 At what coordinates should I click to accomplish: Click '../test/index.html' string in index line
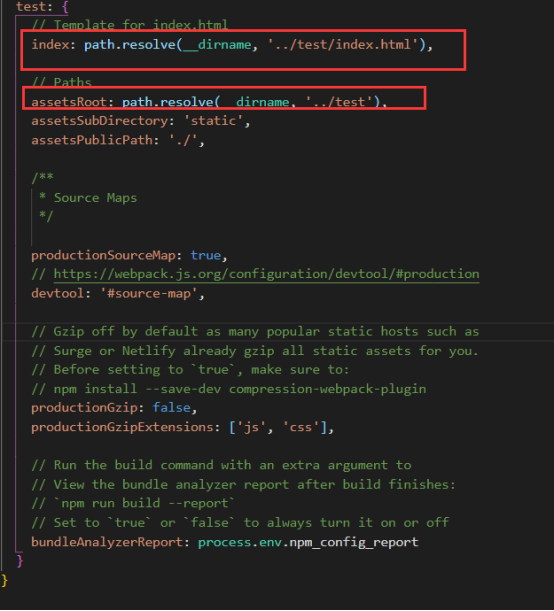pos(343,44)
